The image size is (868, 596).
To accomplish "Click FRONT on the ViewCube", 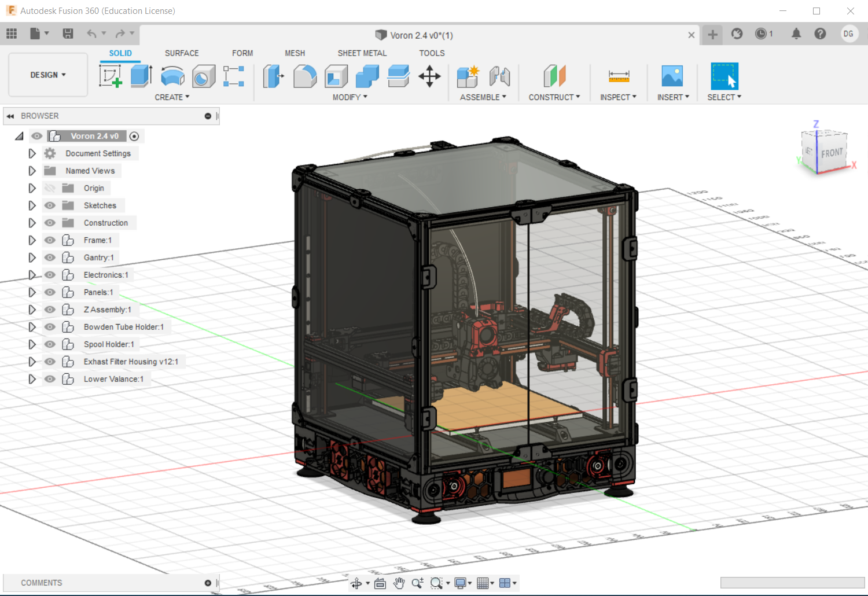I will [x=832, y=152].
